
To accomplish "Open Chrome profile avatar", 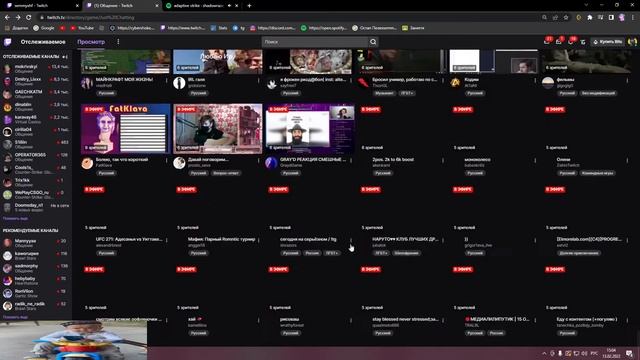I will (x=622, y=18).
